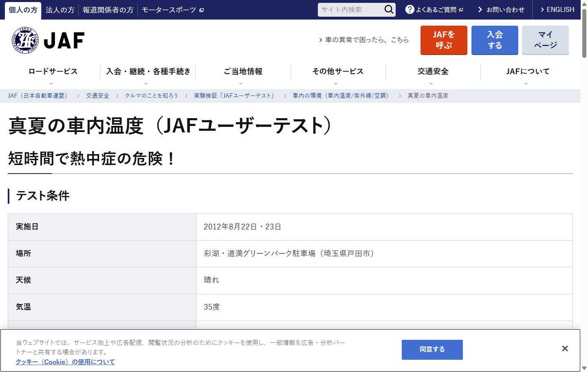
Task: Select the 個人の方 tab
Action: [x=23, y=10]
